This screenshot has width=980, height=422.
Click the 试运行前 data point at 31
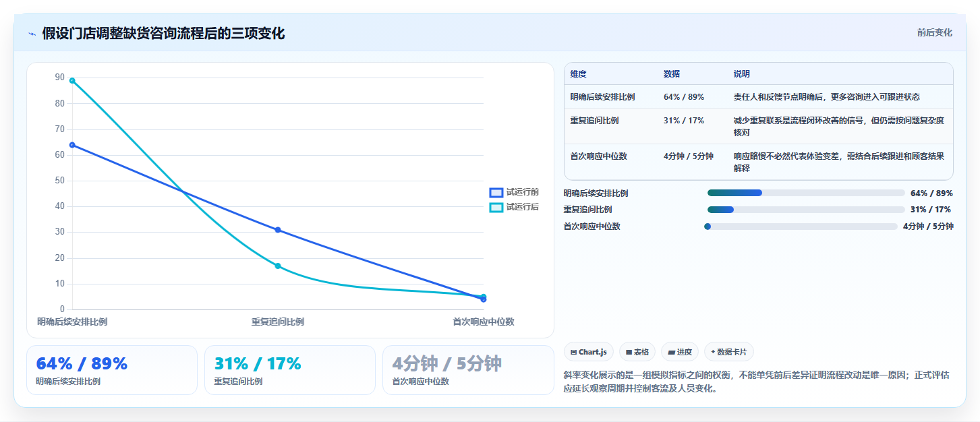278,230
